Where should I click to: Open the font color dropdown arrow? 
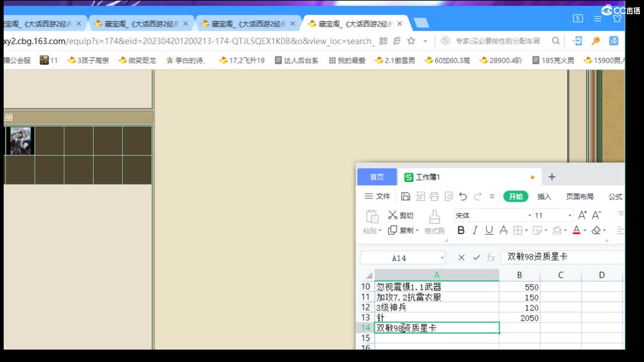[x=585, y=231]
